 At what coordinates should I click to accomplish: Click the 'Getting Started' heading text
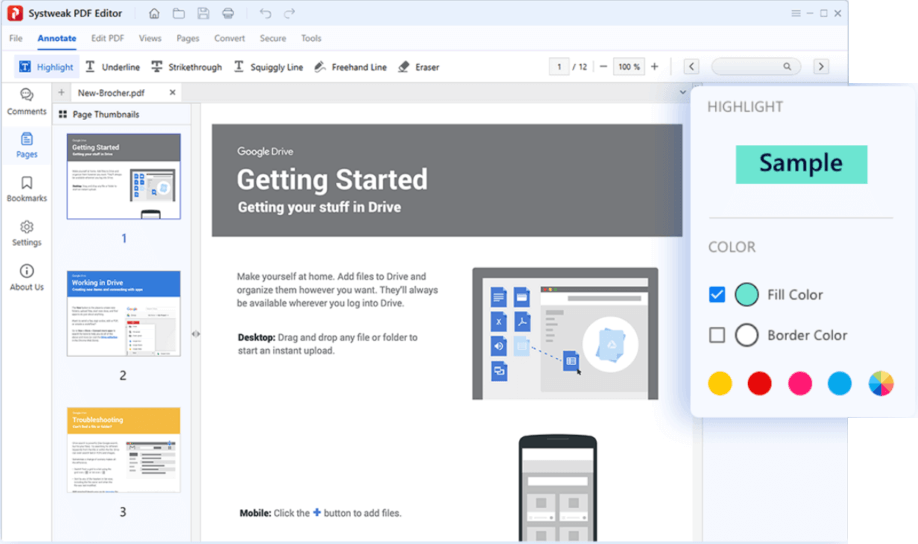[332, 180]
